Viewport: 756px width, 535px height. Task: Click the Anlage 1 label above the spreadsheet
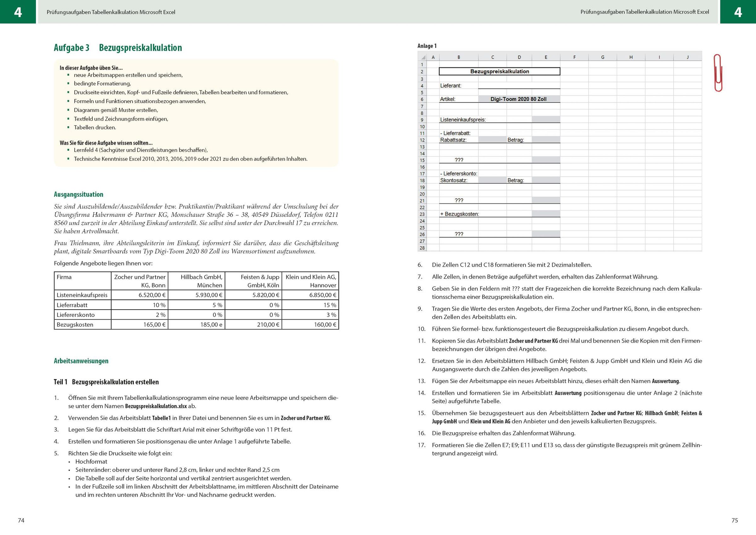coord(427,46)
